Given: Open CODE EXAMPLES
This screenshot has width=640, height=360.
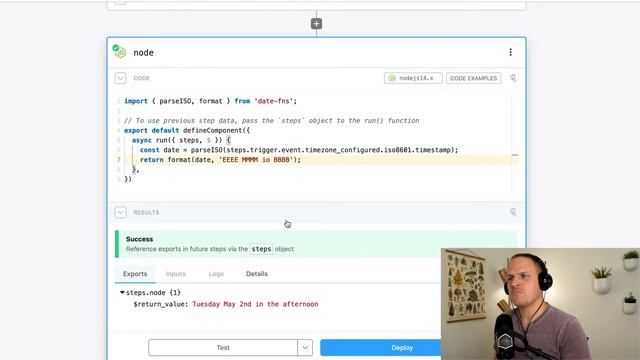Looking at the screenshot, I should coord(473,78).
